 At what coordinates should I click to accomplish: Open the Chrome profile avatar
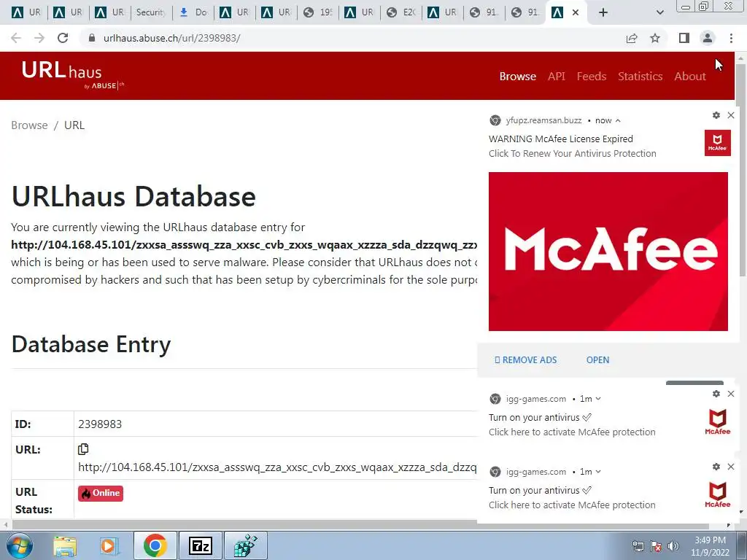click(x=708, y=38)
